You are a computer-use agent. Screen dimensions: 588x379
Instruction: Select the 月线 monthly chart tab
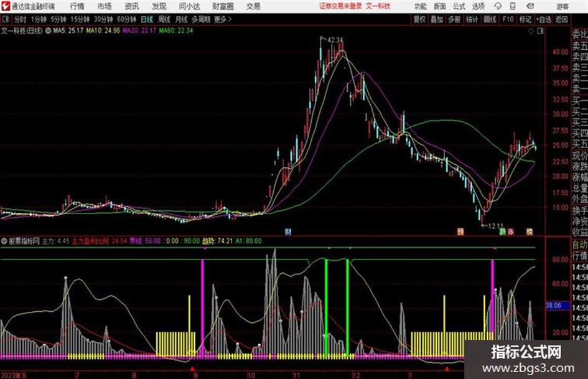[x=182, y=19]
